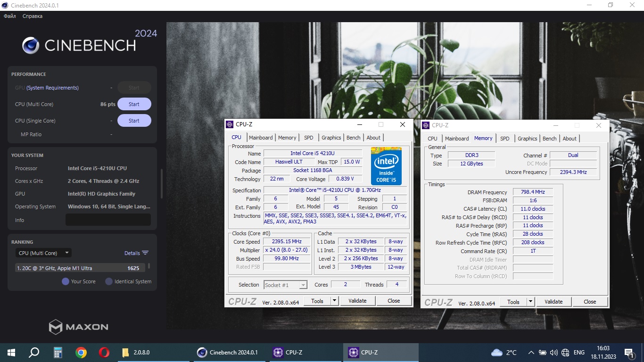Open the Windows Start menu
644x362 pixels.
11,352
